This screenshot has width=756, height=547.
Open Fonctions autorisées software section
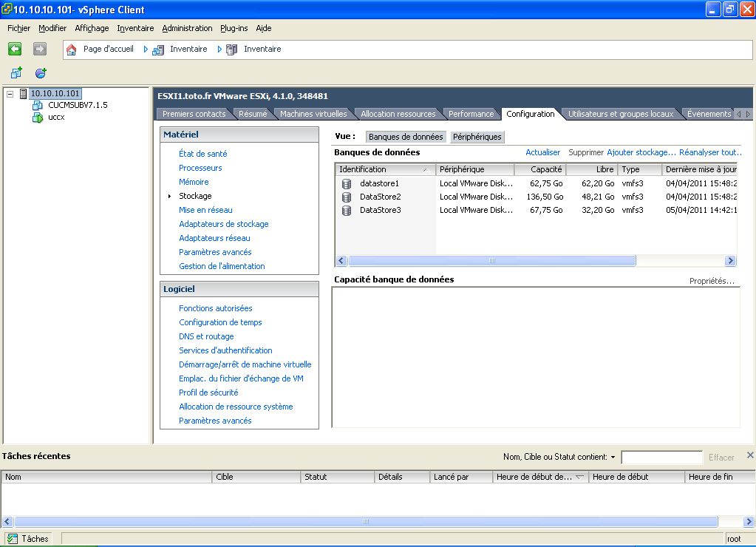[216, 309]
